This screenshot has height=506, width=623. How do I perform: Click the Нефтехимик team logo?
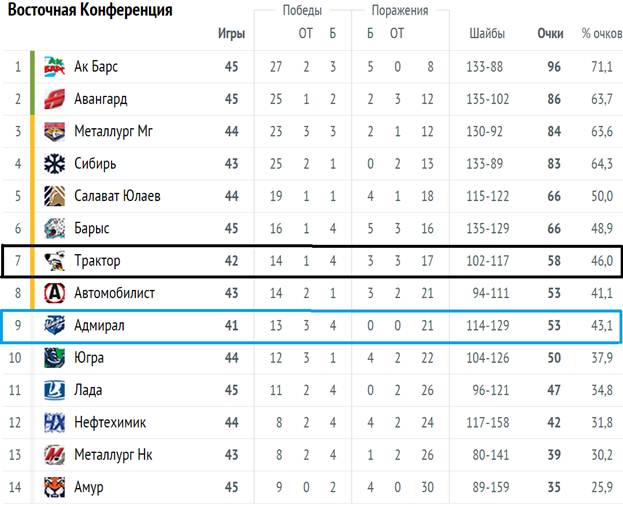[x=54, y=422]
